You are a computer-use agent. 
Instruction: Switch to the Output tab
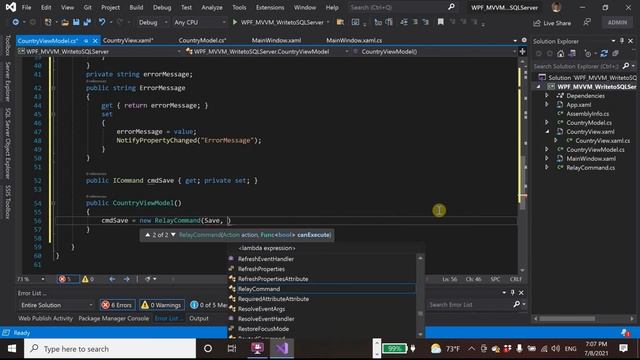coord(199,318)
